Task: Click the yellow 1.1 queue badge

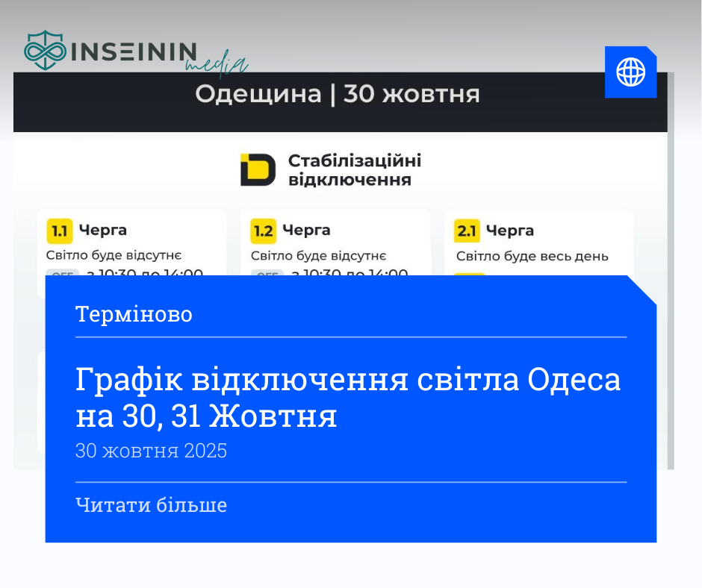Action: (59, 231)
